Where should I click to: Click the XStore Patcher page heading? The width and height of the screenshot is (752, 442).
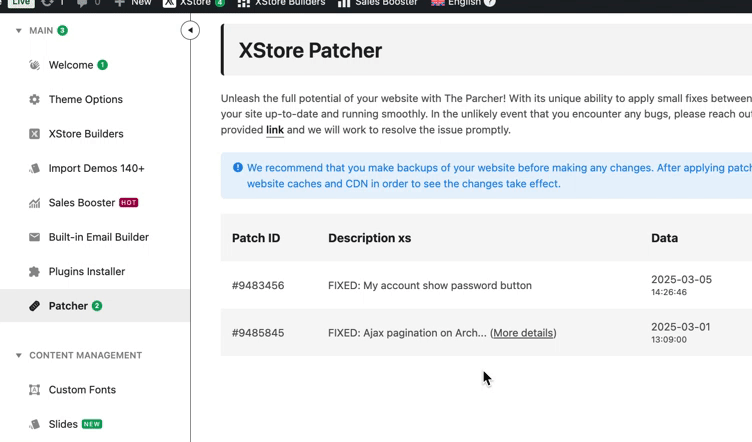[310, 50]
